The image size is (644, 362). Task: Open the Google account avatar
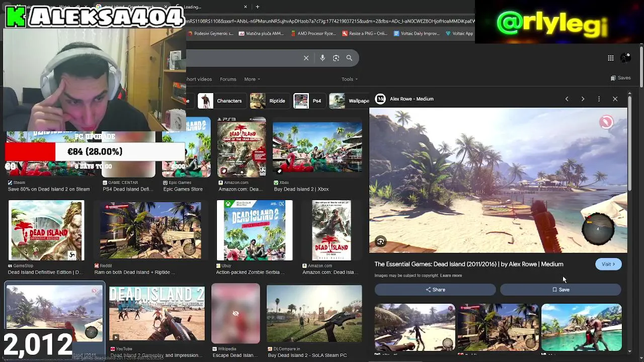(x=625, y=58)
